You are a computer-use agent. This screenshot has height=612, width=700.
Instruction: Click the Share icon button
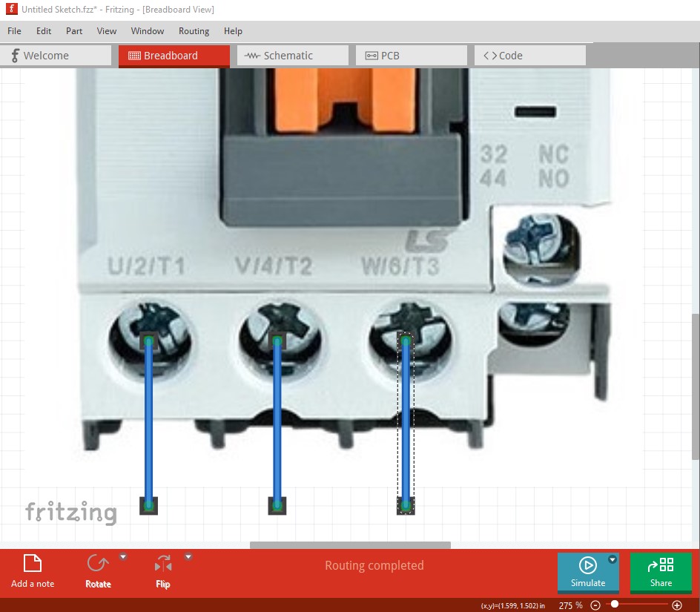tap(661, 572)
